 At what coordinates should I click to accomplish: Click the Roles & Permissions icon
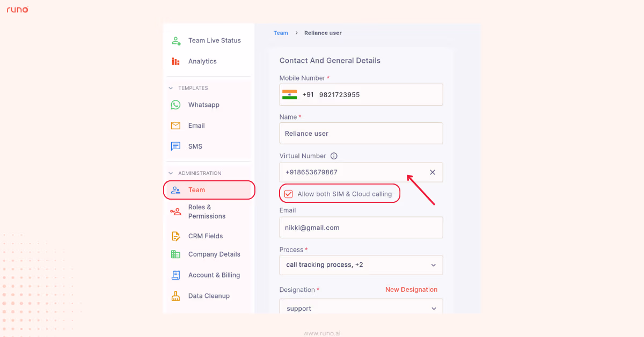pyautogui.click(x=175, y=211)
